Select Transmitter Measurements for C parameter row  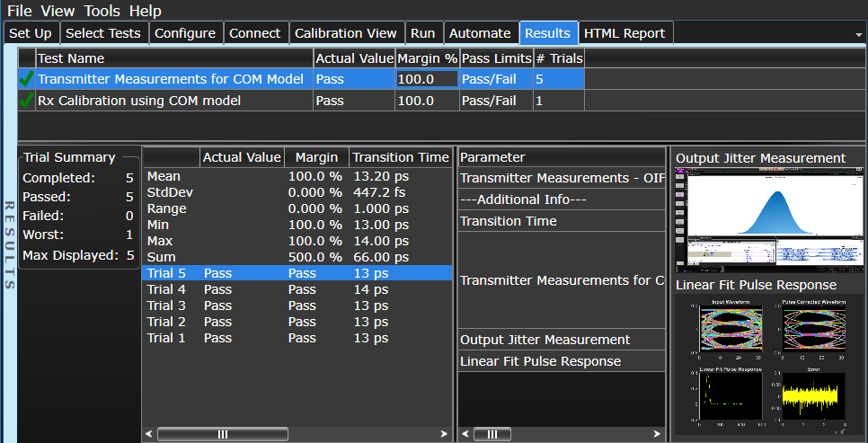562,280
